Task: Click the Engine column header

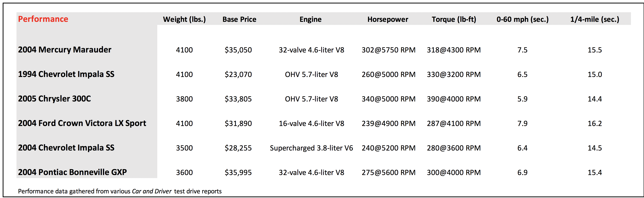Action: coord(310,19)
